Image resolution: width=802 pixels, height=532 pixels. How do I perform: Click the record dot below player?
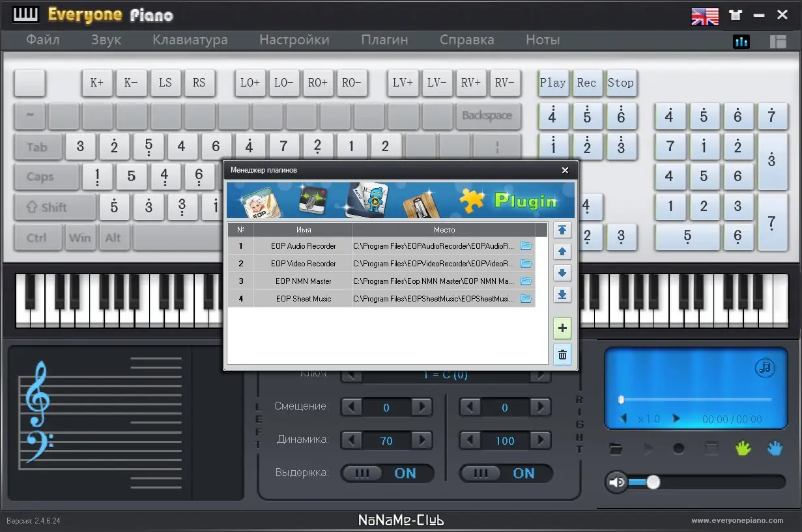(x=679, y=449)
